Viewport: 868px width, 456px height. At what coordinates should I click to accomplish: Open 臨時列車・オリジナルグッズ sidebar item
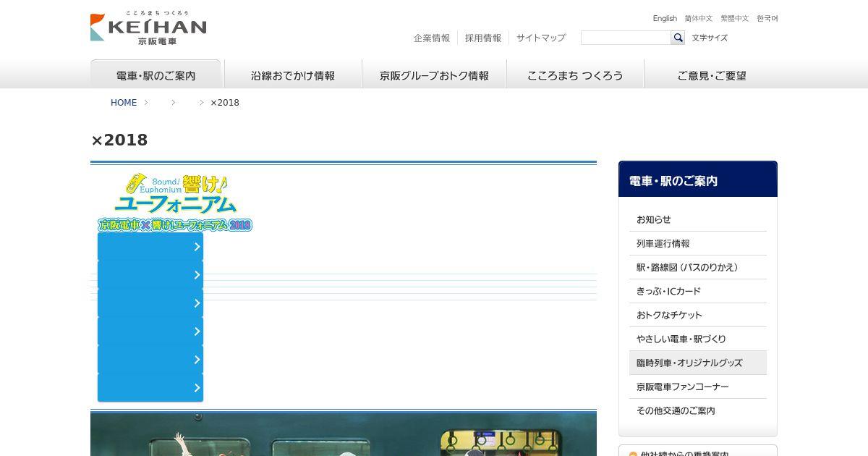[x=698, y=363]
